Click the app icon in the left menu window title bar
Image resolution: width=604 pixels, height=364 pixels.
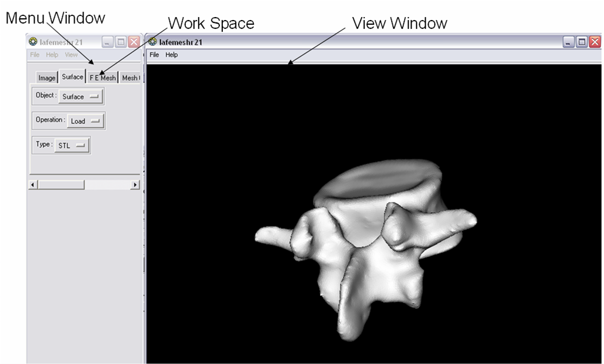(x=33, y=42)
